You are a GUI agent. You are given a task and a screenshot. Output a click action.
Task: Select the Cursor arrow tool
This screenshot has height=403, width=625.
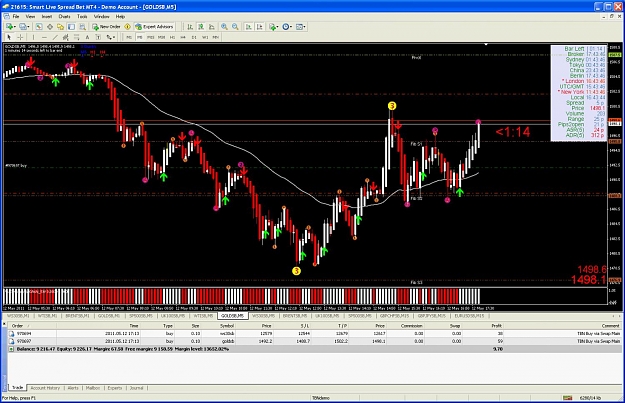click(x=9, y=37)
